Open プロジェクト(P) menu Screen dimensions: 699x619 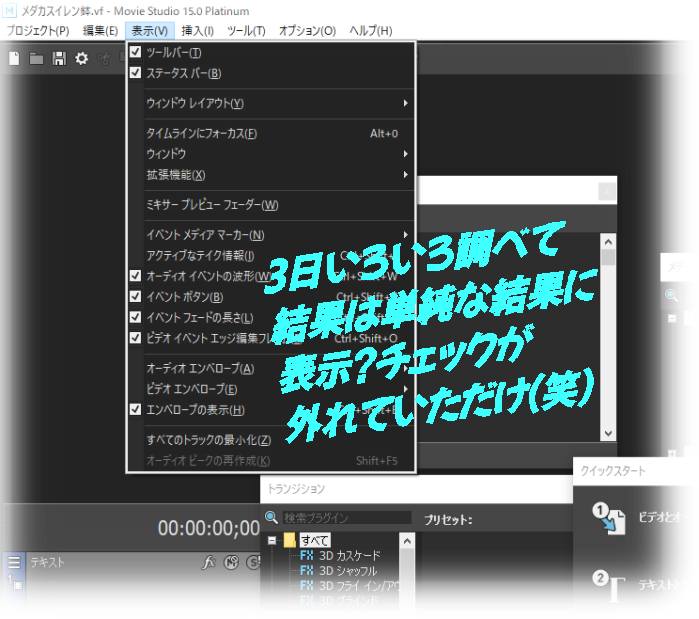click(38, 31)
